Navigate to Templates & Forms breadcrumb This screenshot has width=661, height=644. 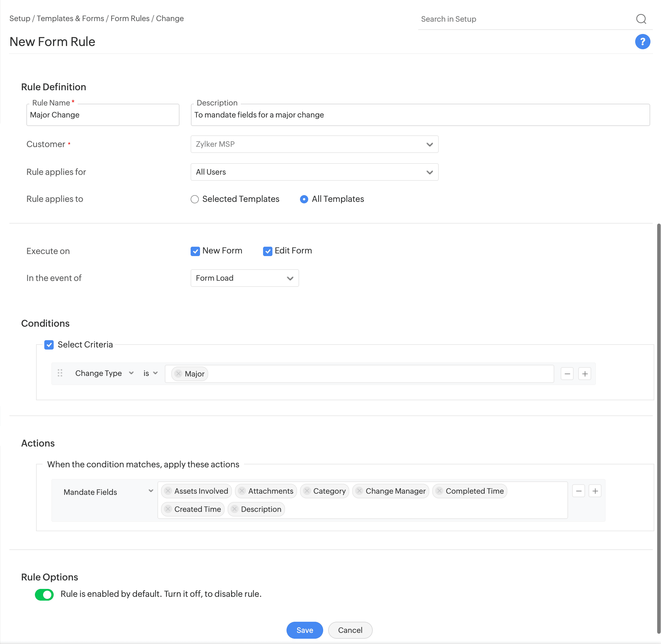[70, 18]
